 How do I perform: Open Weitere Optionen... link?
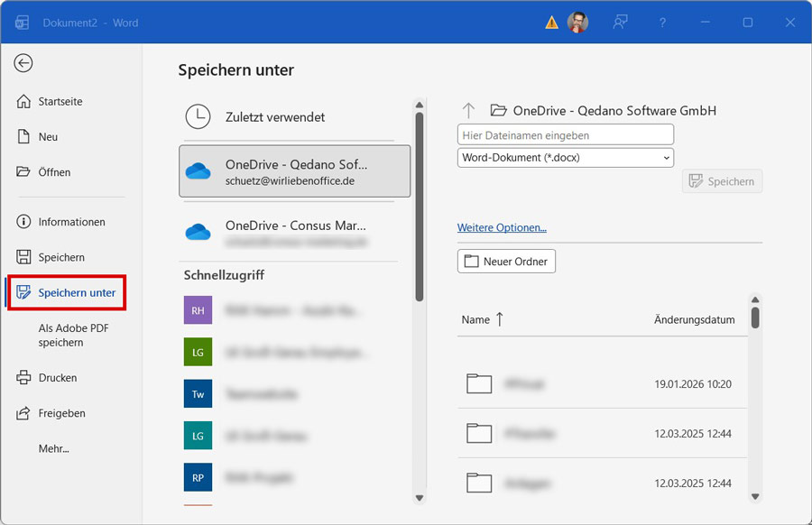pyautogui.click(x=502, y=227)
